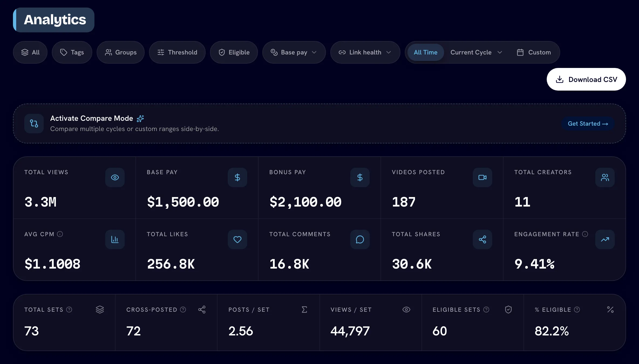Click the compare mode branch icon

[x=34, y=123]
